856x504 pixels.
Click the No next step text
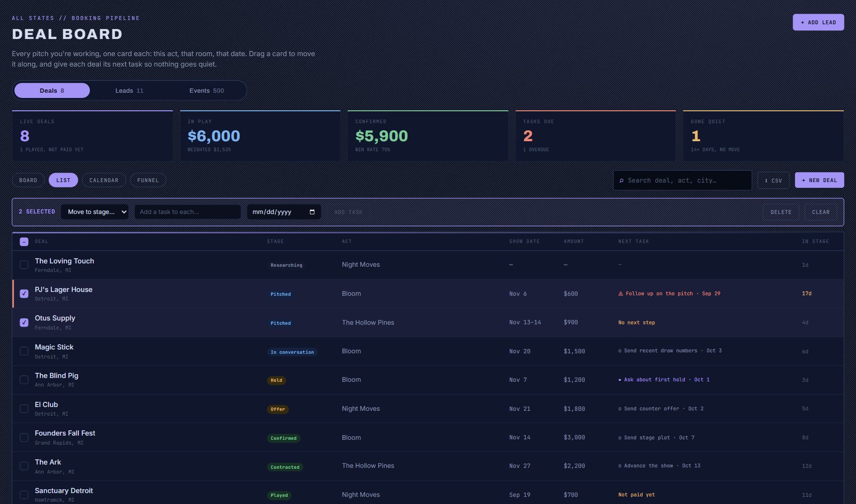tap(636, 323)
